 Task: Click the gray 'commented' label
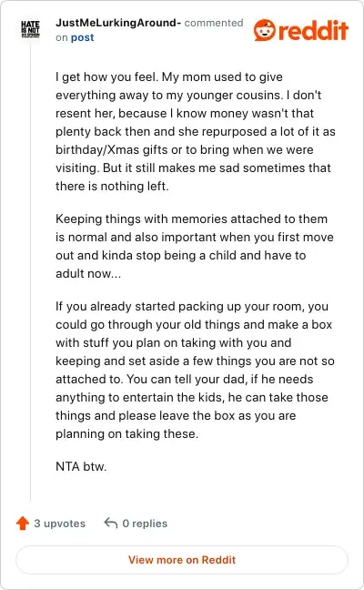pyautogui.click(x=214, y=23)
